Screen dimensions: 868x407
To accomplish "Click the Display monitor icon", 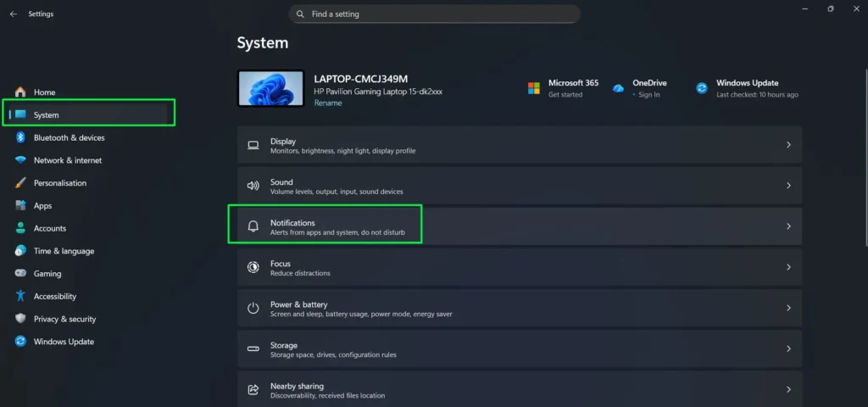I will point(253,145).
